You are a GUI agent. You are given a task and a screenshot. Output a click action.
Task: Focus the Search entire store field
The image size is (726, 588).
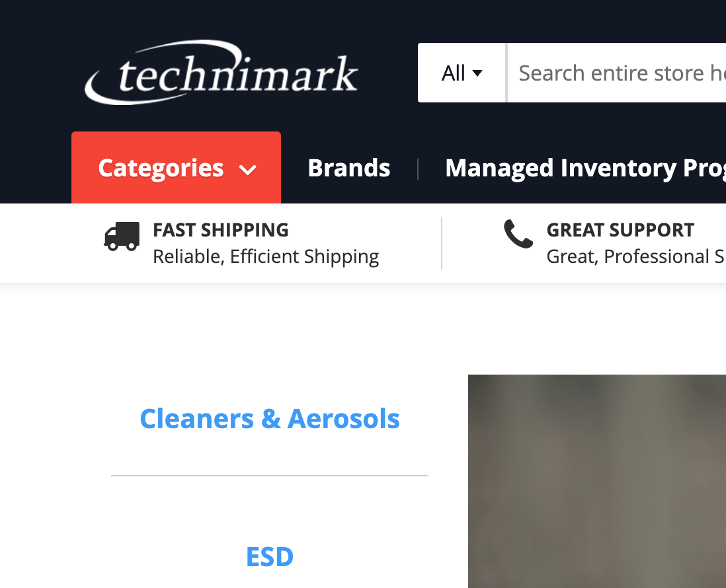(x=617, y=73)
